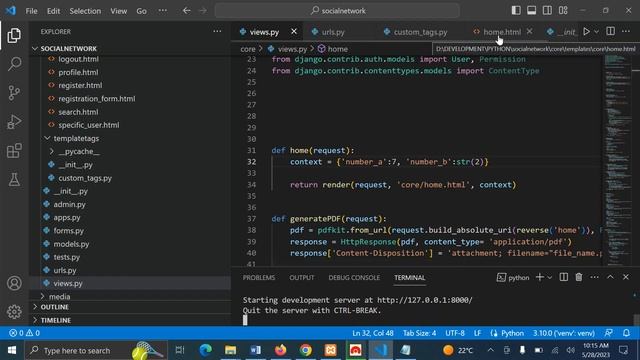Change the UTF-8 encoding in status bar
The image size is (640, 360).
point(455,333)
